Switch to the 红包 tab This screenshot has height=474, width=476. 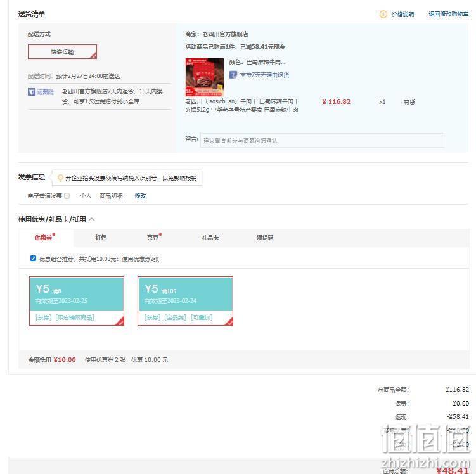(x=101, y=238)
